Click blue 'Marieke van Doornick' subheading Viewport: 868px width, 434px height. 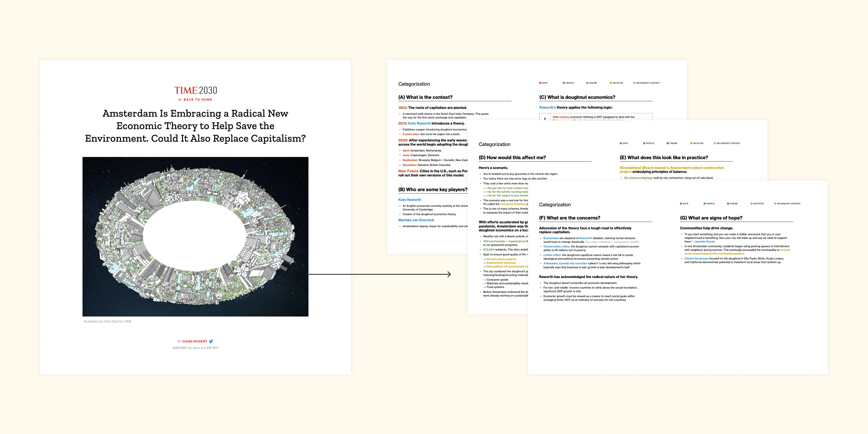pos(416,220)
